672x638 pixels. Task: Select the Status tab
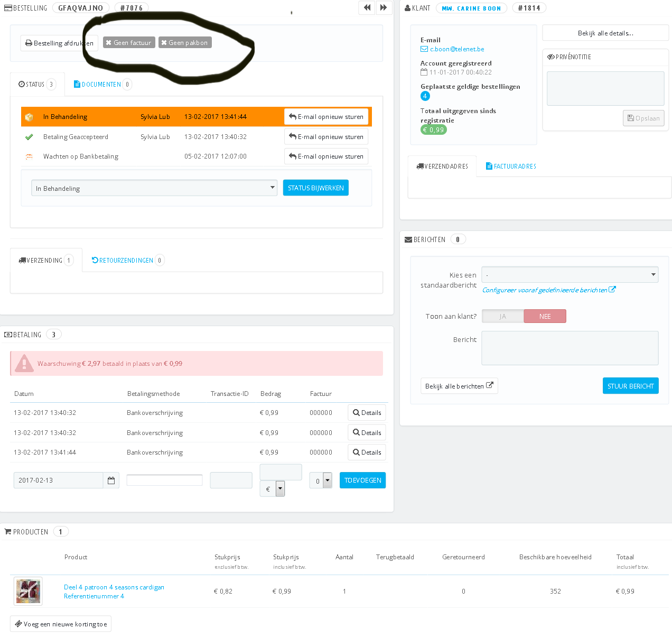(37, 84)
